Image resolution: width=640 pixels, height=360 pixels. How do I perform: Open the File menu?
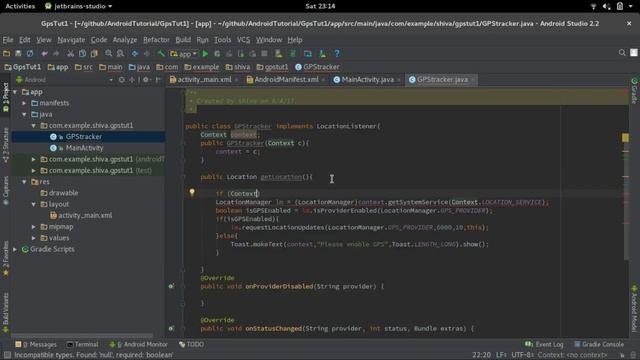click(8, 40)
